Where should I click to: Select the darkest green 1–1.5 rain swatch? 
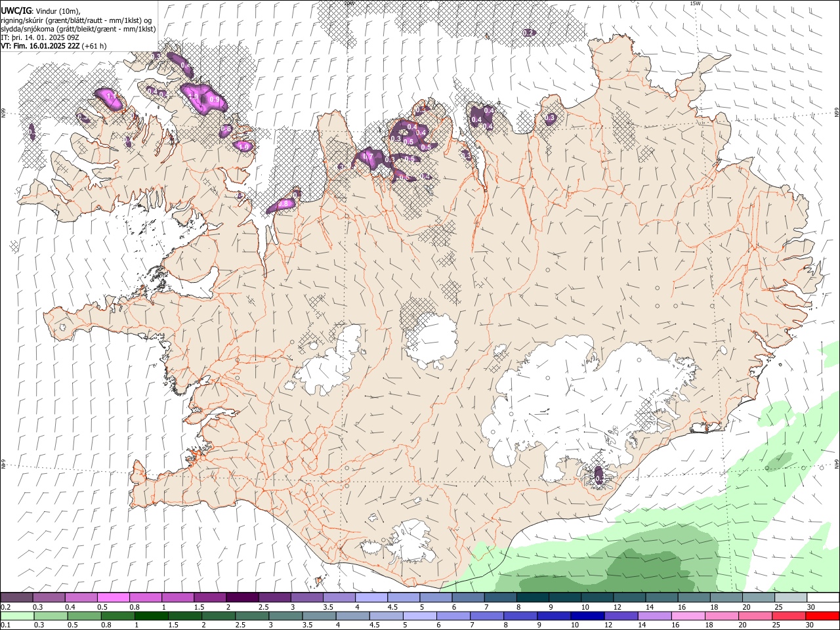pos(151,616)
